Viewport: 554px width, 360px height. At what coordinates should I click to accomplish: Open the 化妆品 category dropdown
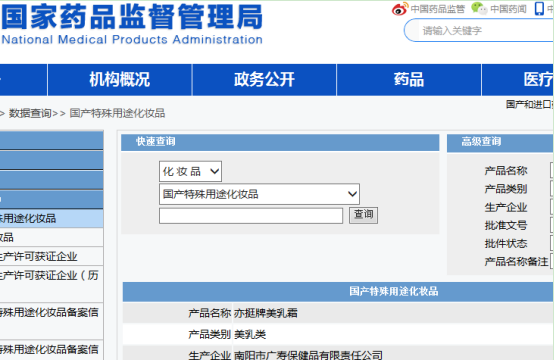[190, 171]
